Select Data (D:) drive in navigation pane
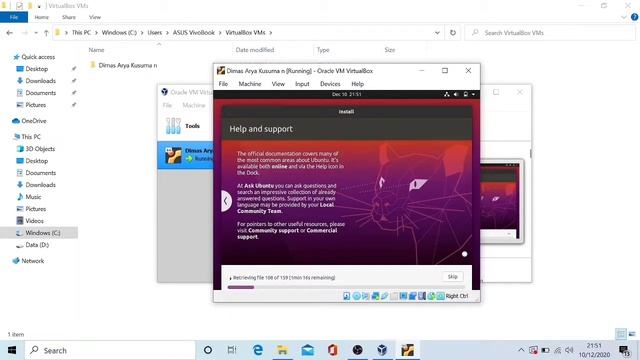 point(37,245)
